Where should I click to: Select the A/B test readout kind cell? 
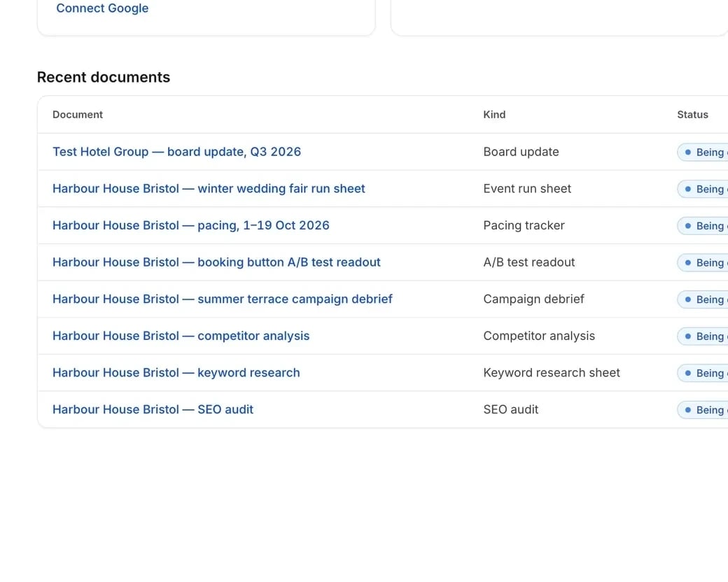click(x=528, y=262)
